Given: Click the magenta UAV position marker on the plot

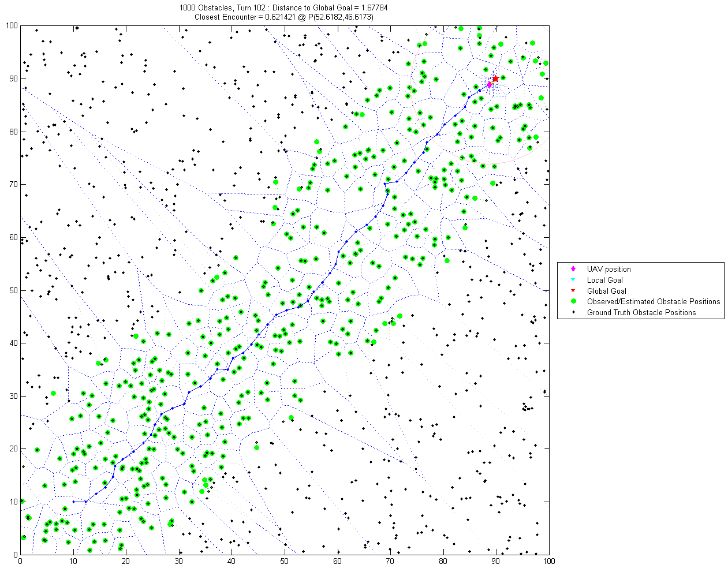Looking at the screenshot, I should point(490,85).
